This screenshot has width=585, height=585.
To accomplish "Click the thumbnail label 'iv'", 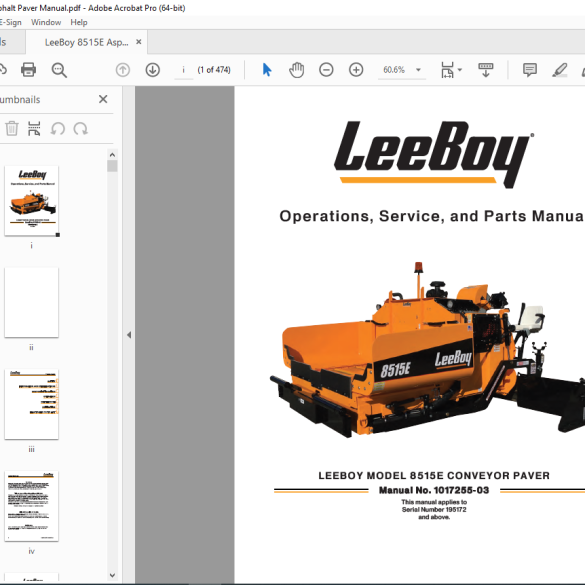I will 32,551.
